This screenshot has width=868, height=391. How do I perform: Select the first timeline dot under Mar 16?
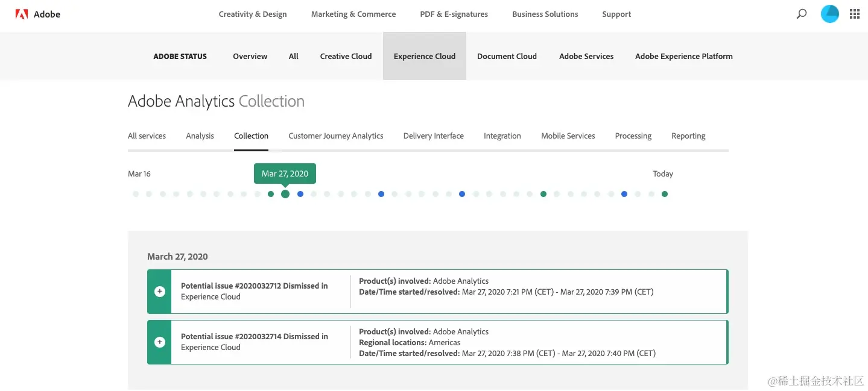pos(136,194)
